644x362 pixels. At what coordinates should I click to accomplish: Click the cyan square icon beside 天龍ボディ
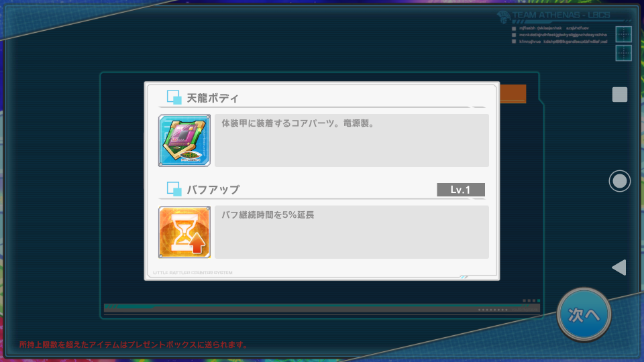[174, 98]
